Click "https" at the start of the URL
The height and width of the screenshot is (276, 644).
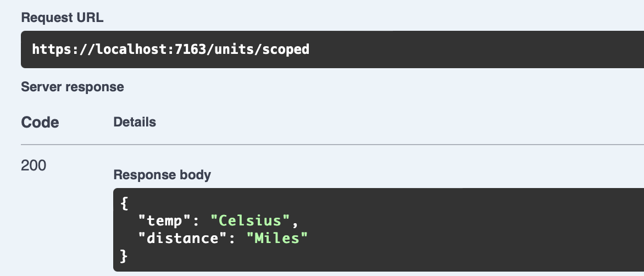coord(48,49)
